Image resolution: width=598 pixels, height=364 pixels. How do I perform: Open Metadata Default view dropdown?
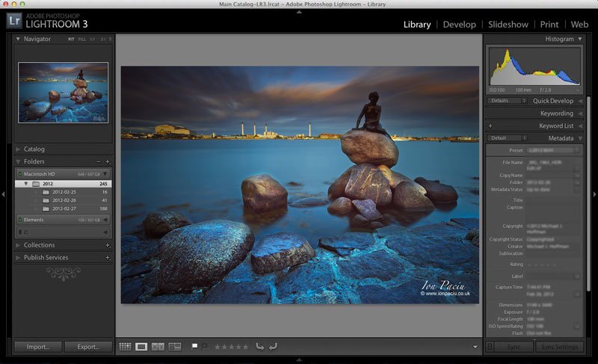point(507,138)
